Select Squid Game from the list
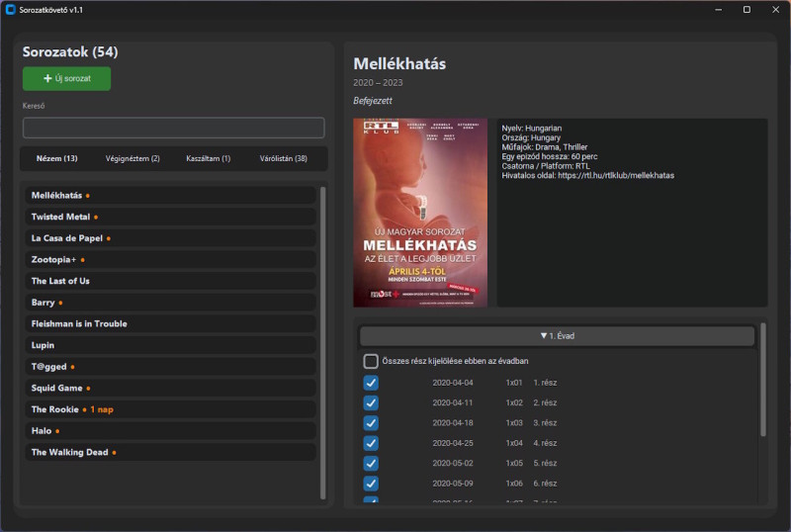This screenshot has width=791, height=532. (x=170, y=389)
